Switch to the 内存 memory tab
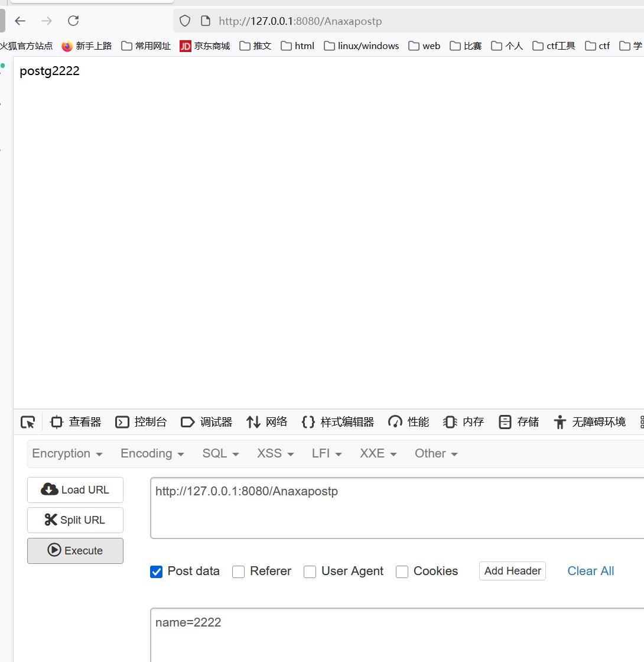 tap(463, 422)
